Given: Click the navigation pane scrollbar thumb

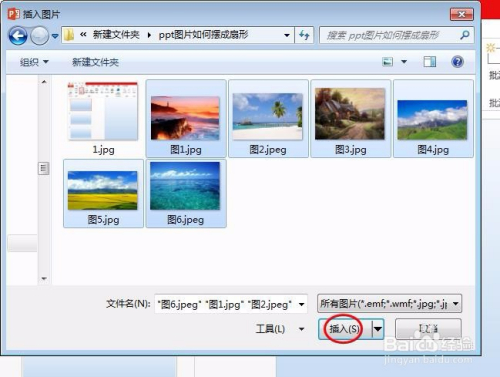Looking at the screenshot, I should point(44,168).
